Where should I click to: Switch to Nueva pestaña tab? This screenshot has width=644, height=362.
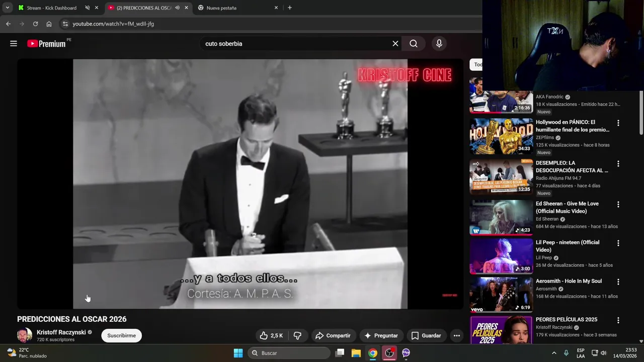tap(221, 8)
